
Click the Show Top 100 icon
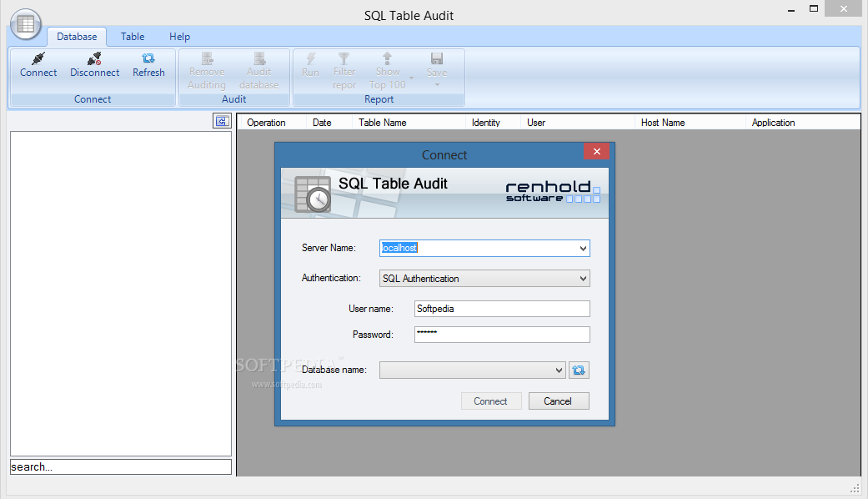pos(388,58)
